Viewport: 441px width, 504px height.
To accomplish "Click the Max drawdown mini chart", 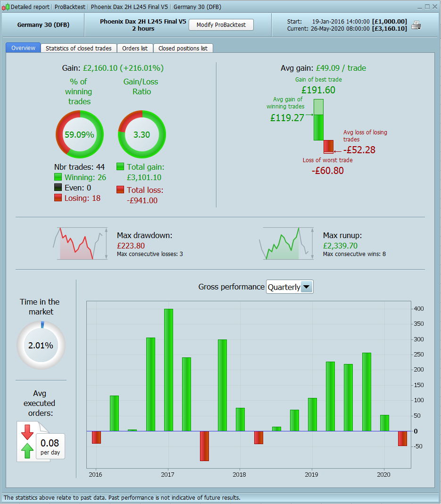I will (x=80, y=243).
